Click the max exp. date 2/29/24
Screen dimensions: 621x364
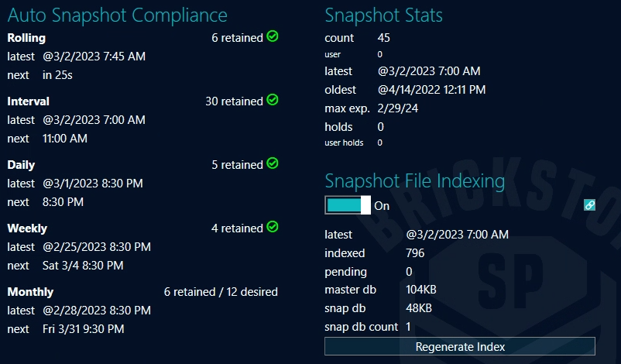398,108
